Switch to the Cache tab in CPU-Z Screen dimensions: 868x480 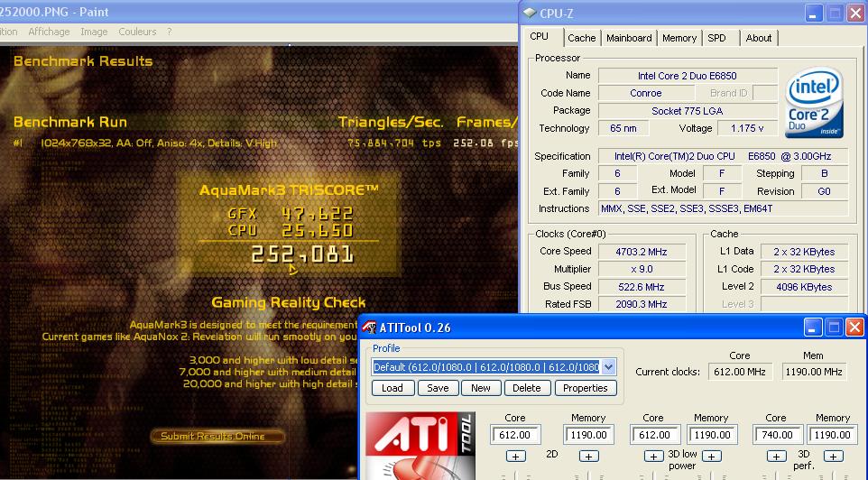582,38
